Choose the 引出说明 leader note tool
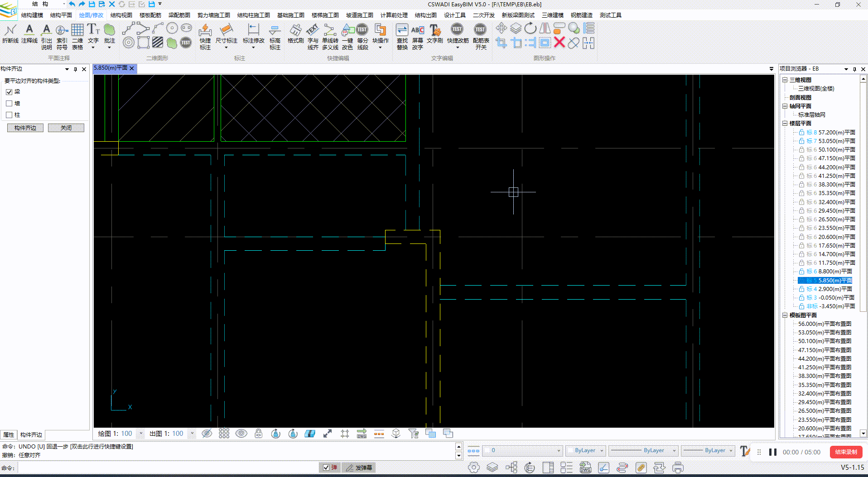This screenshot has width=868, height=477. click(46, 36)
